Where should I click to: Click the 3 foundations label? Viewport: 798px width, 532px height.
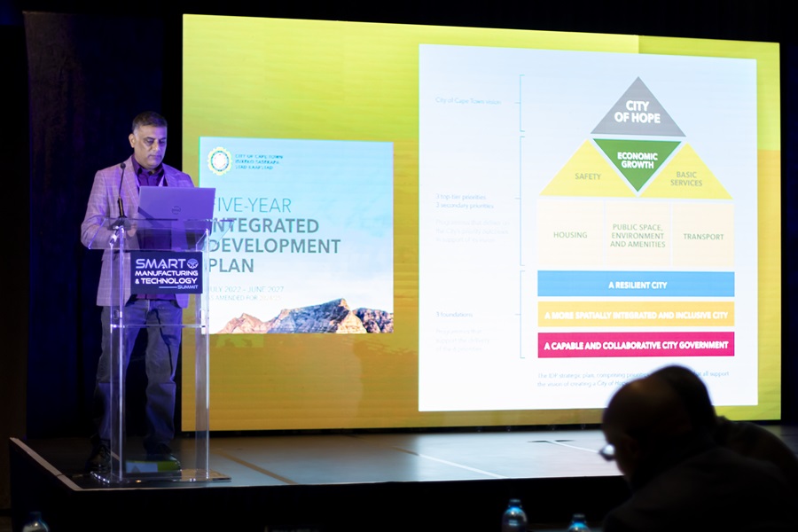(x=454, y=315)
